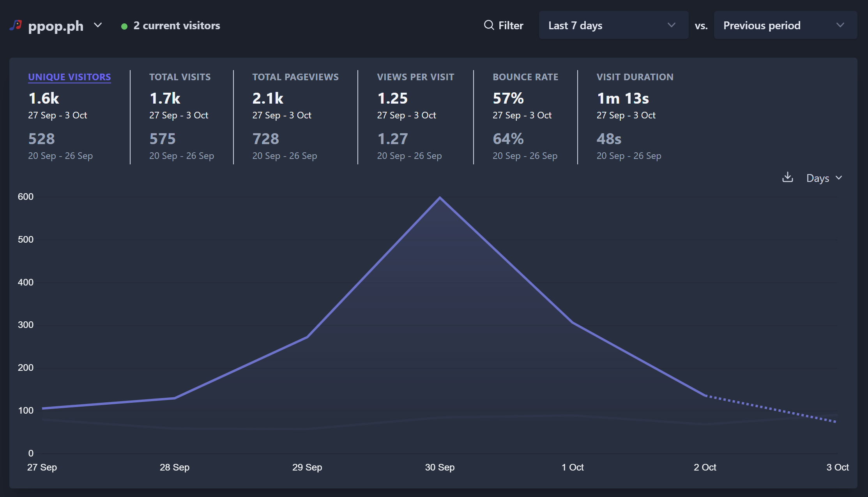
Task: Click the chart peak at 30 Sep
Action: 440,197
